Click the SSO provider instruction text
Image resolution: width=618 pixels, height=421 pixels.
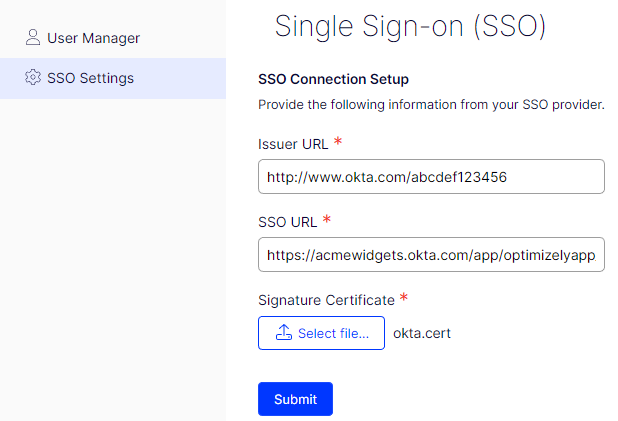[x=432, y=104]
